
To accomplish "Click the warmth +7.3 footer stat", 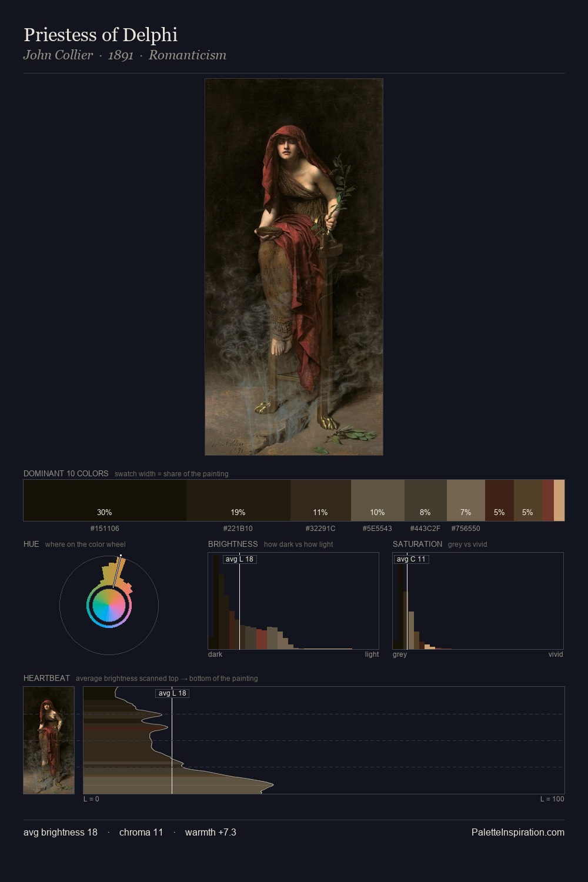I will (211, 833).
